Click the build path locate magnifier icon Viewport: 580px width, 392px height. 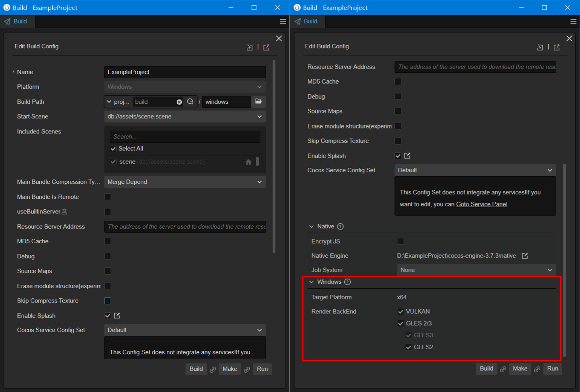190,102
